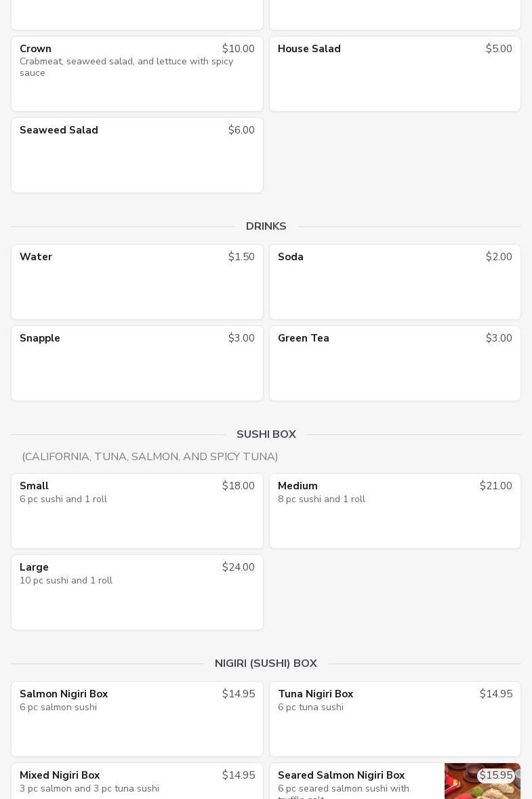The width and height of the screenshot is (532, 799).
Task: Open Seared Salmon Nigiri Box details
Action: pos(352,782)
